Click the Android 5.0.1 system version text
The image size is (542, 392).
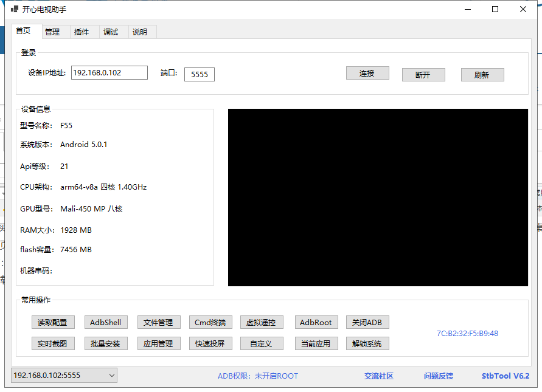tap(84, 145)
